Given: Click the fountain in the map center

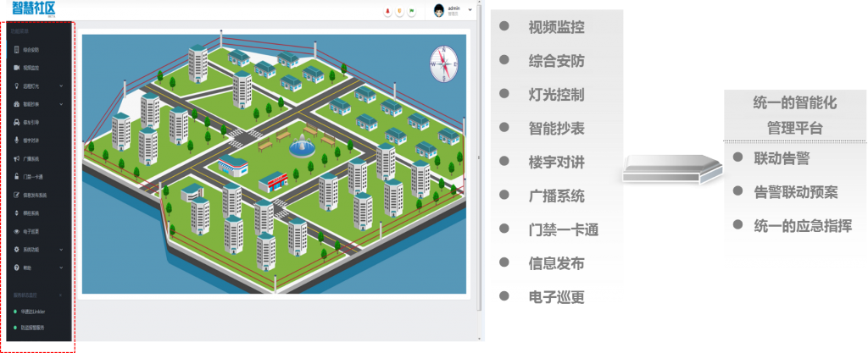Looking at the screenshot, I should tap(302, 148).
